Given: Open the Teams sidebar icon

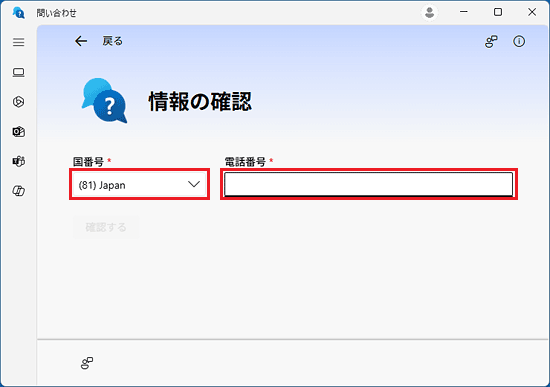Looking at the screenshot, I should 19,161.
